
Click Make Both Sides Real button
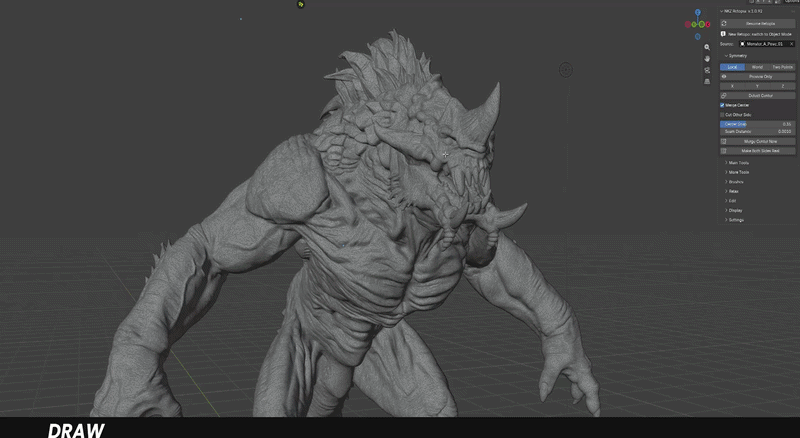757,151
